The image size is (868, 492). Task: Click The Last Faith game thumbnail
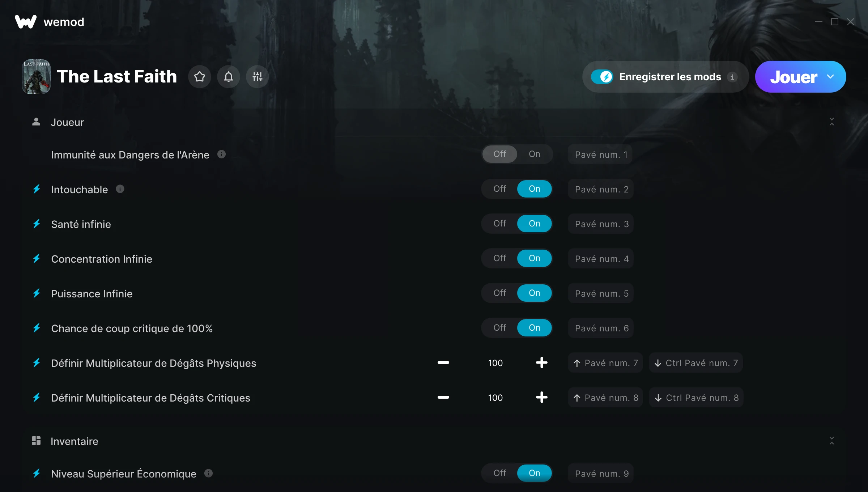point(36,77)
